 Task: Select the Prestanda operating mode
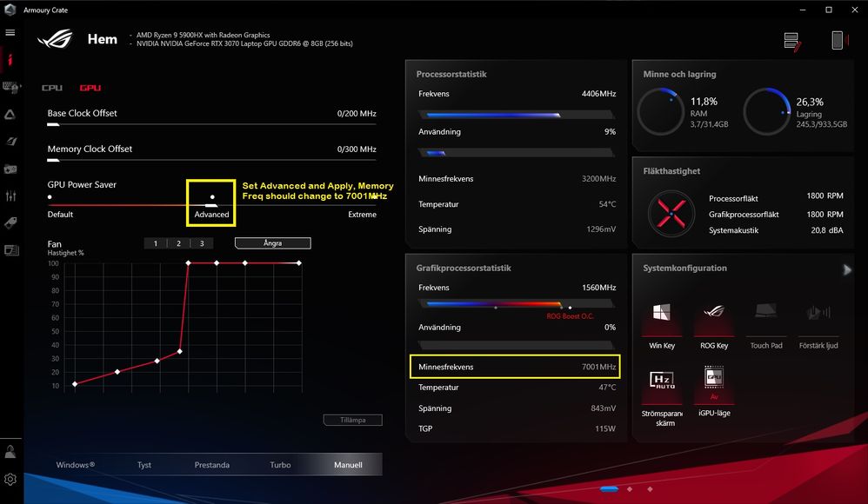click(212, 465)
